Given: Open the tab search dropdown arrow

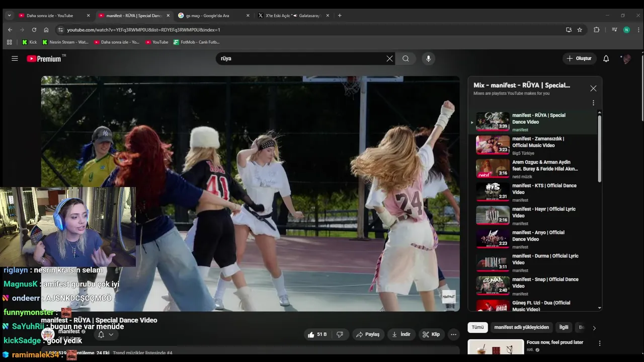Looking at the screenshot, I should pyautogui.click(x=9, y=16).
